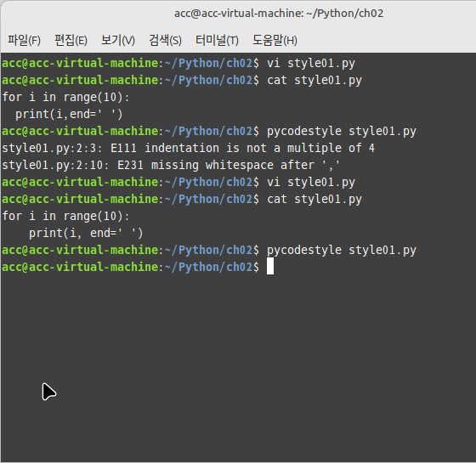476x463 pixels.
Task: Open the 터미널(T) menu
Action: click(217, 40)
